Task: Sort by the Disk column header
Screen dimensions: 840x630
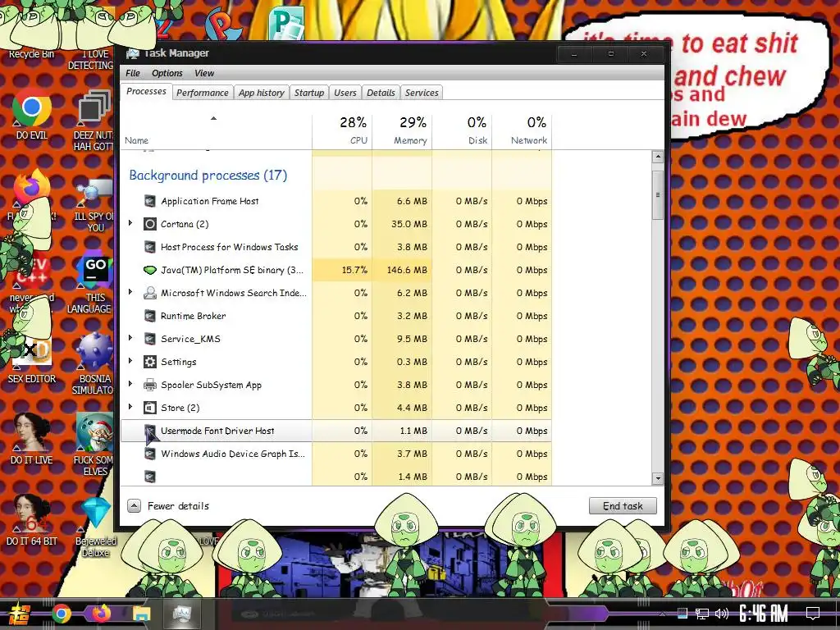Action: tap(463, 130)
